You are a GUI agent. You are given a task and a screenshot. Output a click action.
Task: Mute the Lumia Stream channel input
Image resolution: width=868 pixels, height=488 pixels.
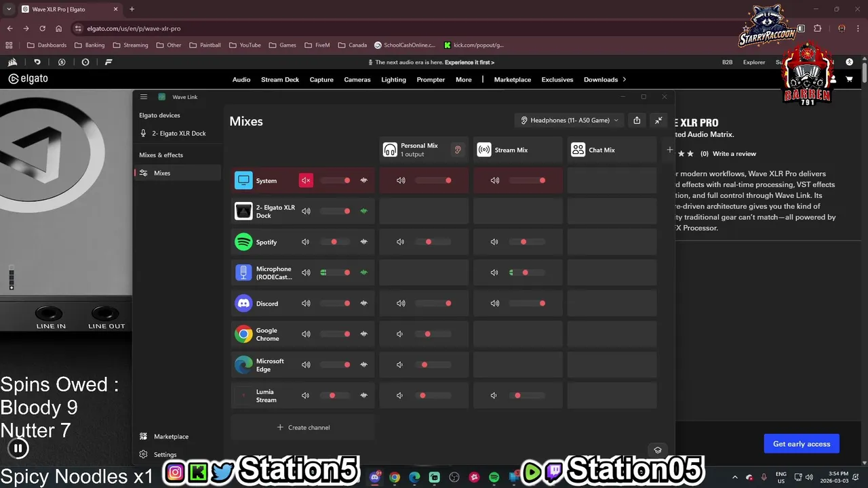pyautogui.click(x=306, y=396)
